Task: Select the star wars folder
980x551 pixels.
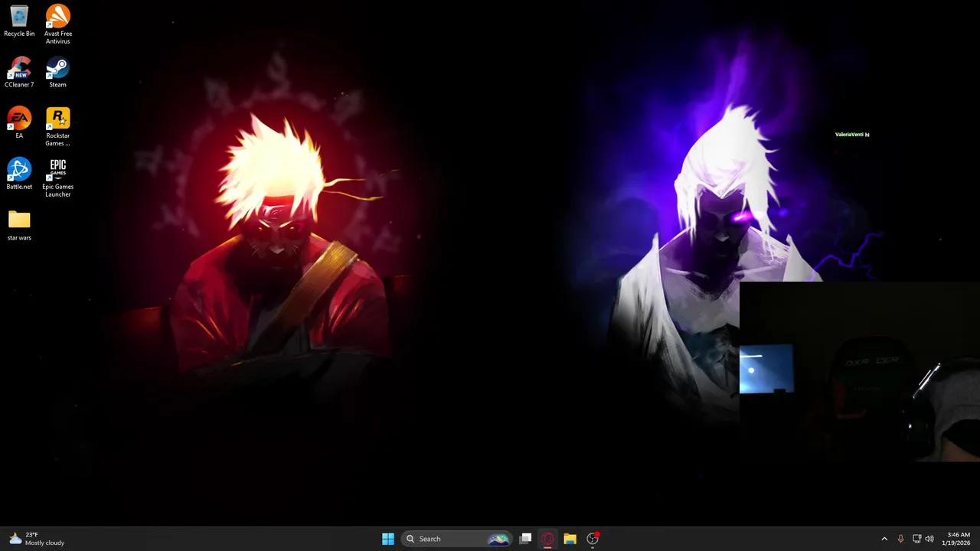Action: pyautogui.click(x=19, y=225)
